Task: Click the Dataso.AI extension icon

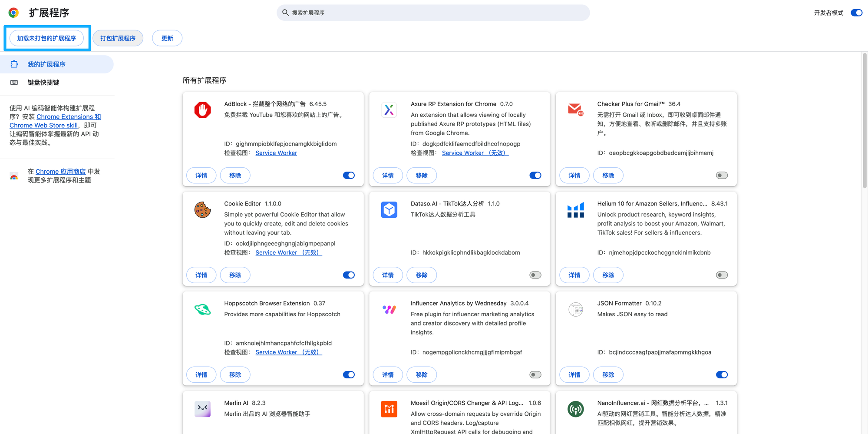Action: point(389,210)
